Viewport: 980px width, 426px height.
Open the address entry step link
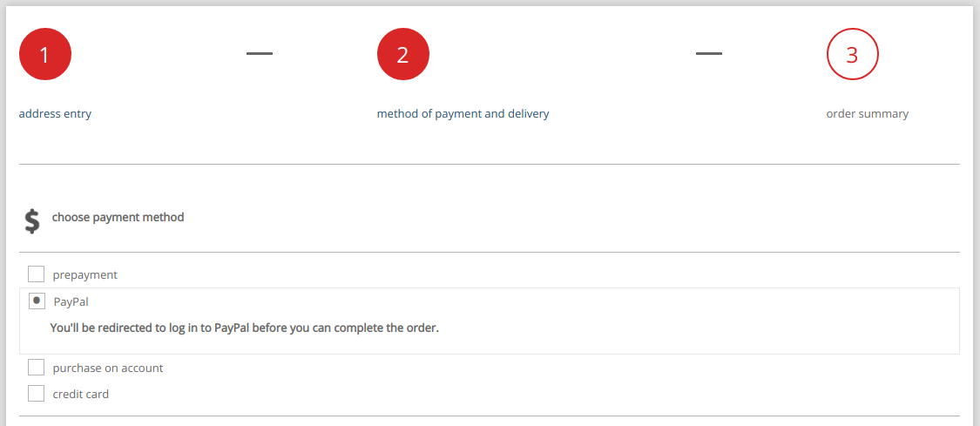coord(55,113)
